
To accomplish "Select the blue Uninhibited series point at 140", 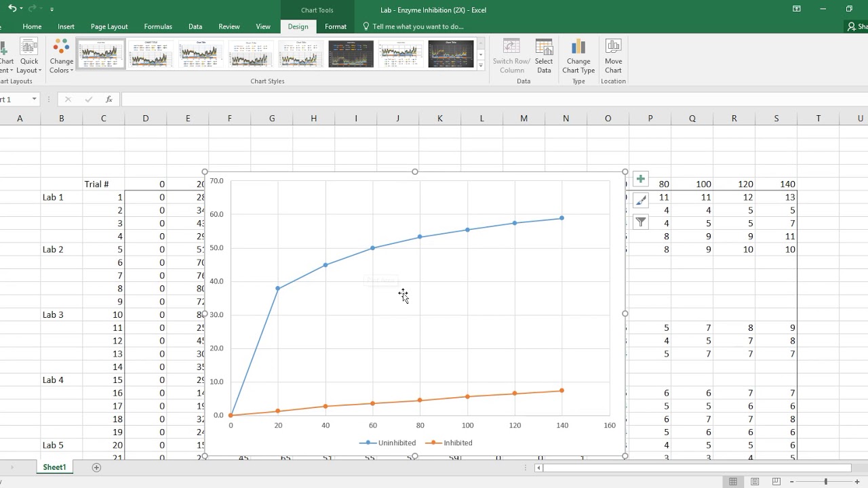I will tap(561, 218).
